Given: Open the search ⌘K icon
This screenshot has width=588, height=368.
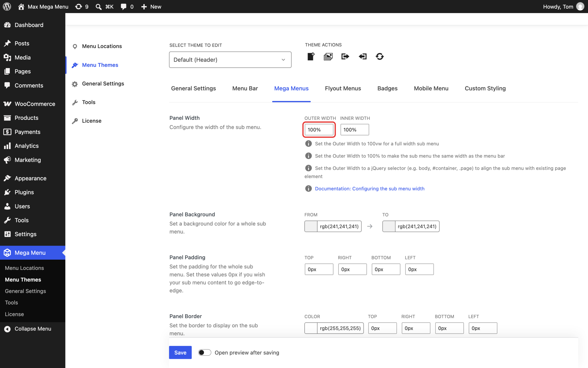Looking at the screenshot, I should tap(98, 7).
